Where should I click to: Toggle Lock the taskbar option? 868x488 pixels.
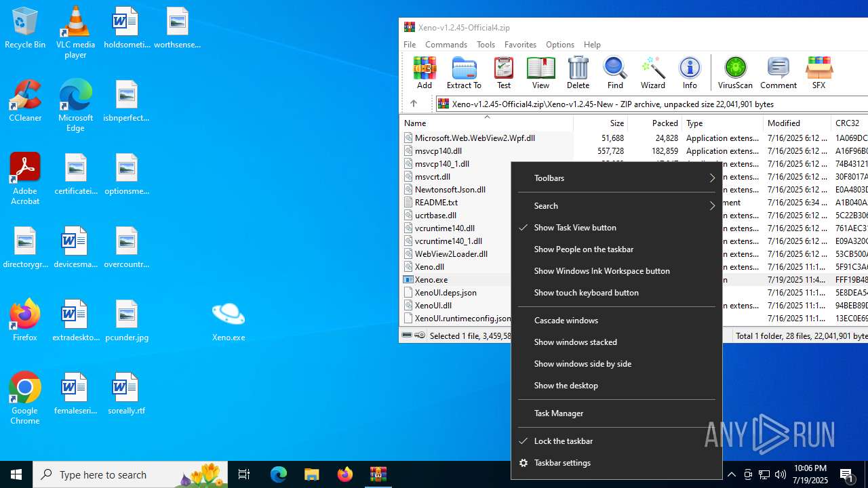point(616,441)
